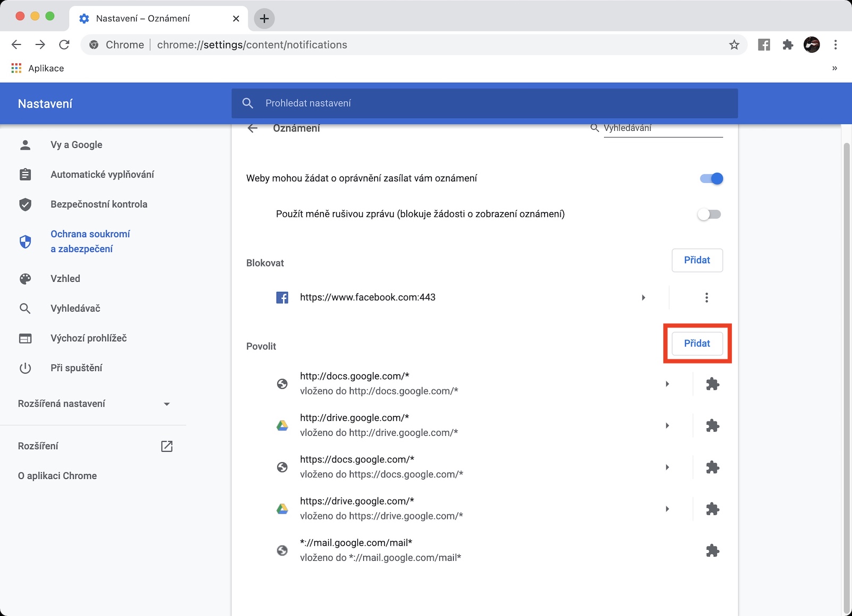Expand details for https://www.facebook.com:443
This screenshot has height=616, width=852.
[644, 298]
